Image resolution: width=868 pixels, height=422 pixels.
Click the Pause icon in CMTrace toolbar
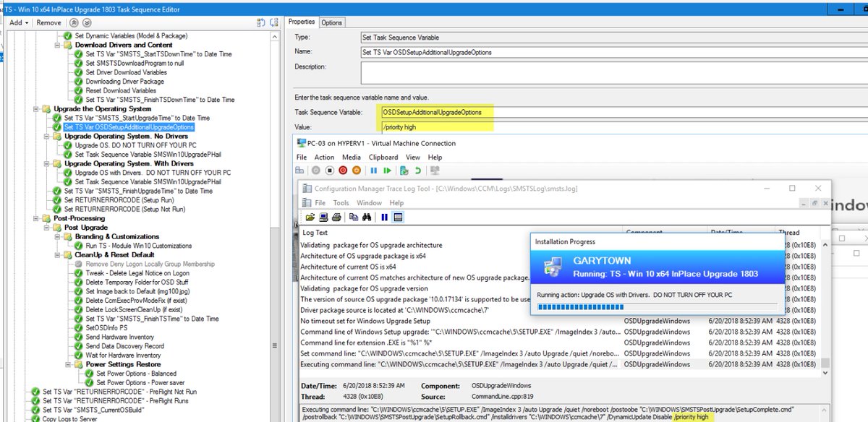tap(384, 217)
